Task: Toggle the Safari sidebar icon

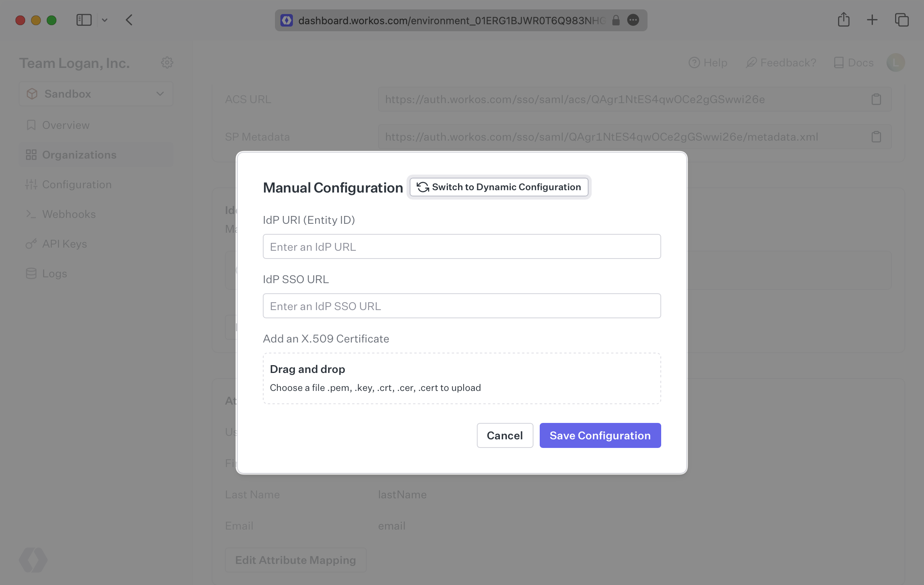Action: tap(84, 20)
